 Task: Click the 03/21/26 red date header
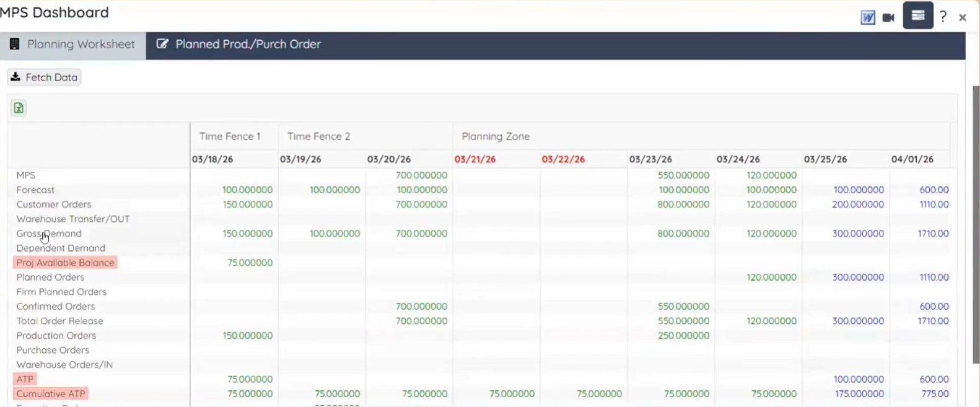coord(475,159)
